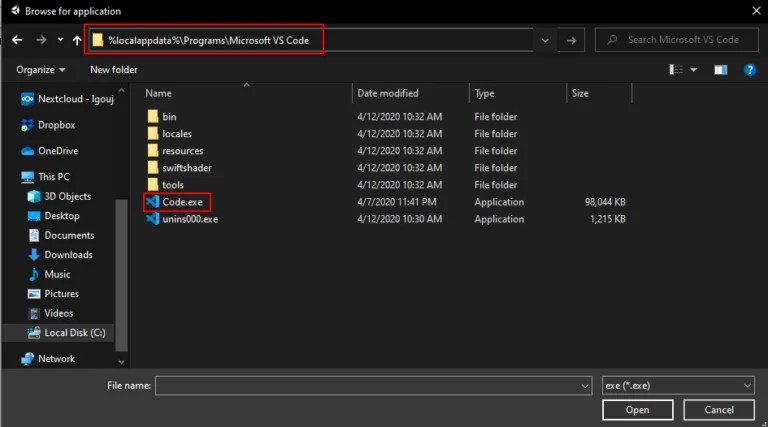This screenshot has height=427, width=768.
Task: Click the forward navigation arrow
Action: click(x=41, y=40)
